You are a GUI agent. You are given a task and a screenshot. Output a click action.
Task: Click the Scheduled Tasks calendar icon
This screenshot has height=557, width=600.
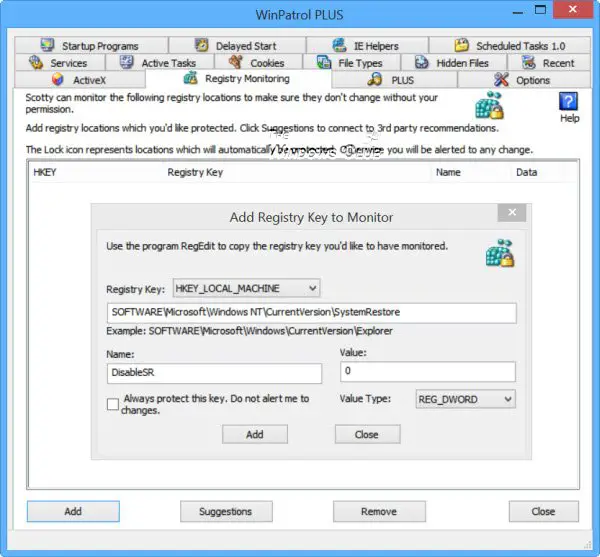[461, 45]
